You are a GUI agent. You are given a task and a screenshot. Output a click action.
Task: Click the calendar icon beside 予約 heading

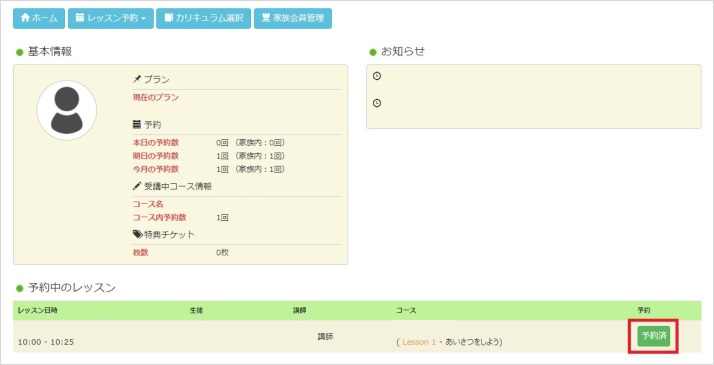(137, 124)
